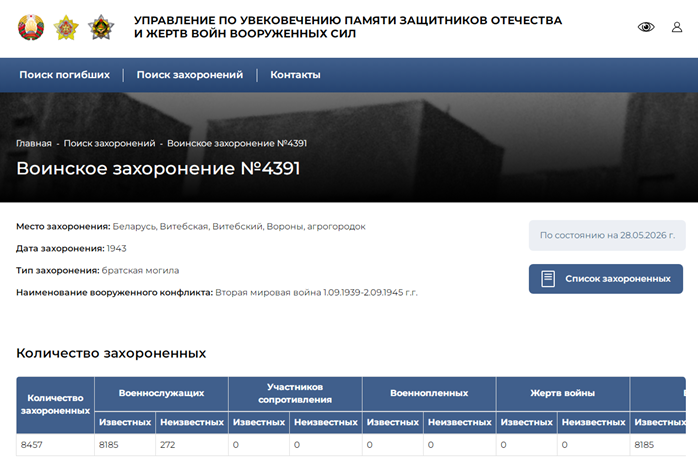Image resolution: width=698 pixels, height=461 pixels.
Task: Click the 8185 cell under Военнослужащих Известных
Action: click(x=125, y=445)
